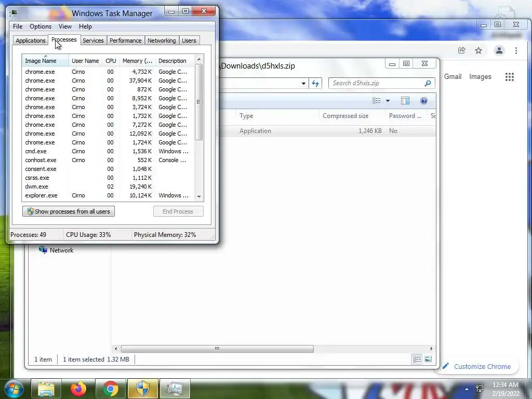The width and height of the screenshot is (532, 399).
Task: Open the Images link in Chrome
Action: (x=480, y=77)
